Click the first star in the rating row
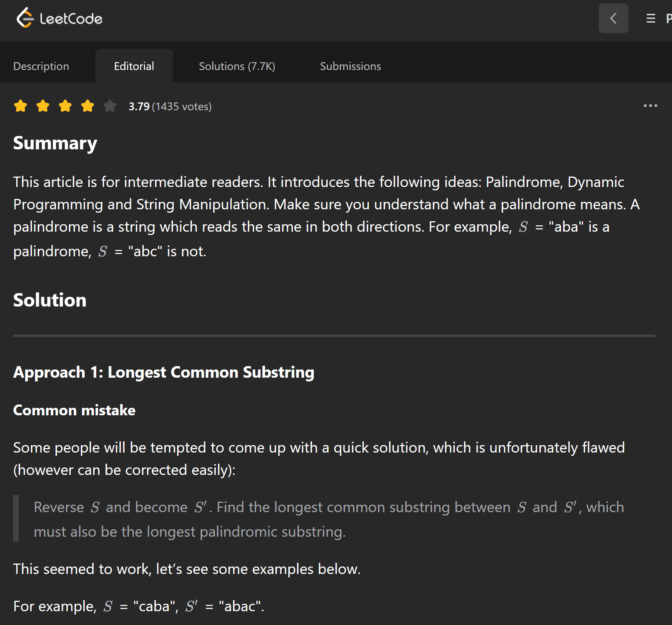The width and height of the screenshot is (672, 625). [20, 106]
